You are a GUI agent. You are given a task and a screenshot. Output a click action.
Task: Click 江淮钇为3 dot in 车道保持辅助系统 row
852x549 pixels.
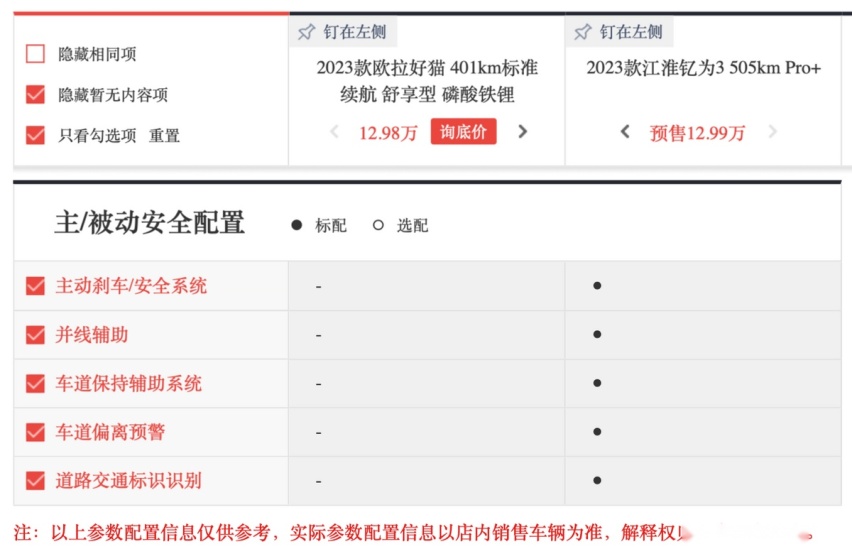tap(597, 383)
